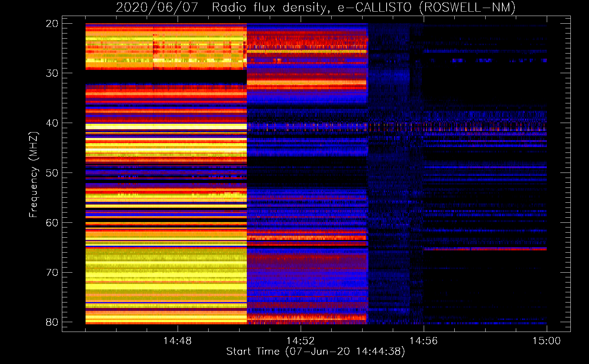This screenshot has height=364, width=589.
Task: Click the 15:00 time tick label
Action: point(546,341)
